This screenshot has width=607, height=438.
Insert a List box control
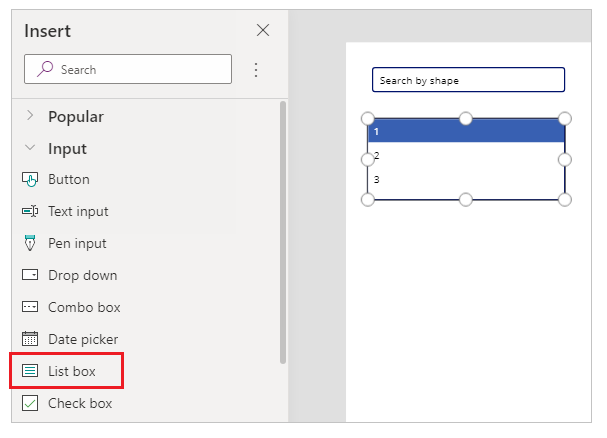point(72,371)
